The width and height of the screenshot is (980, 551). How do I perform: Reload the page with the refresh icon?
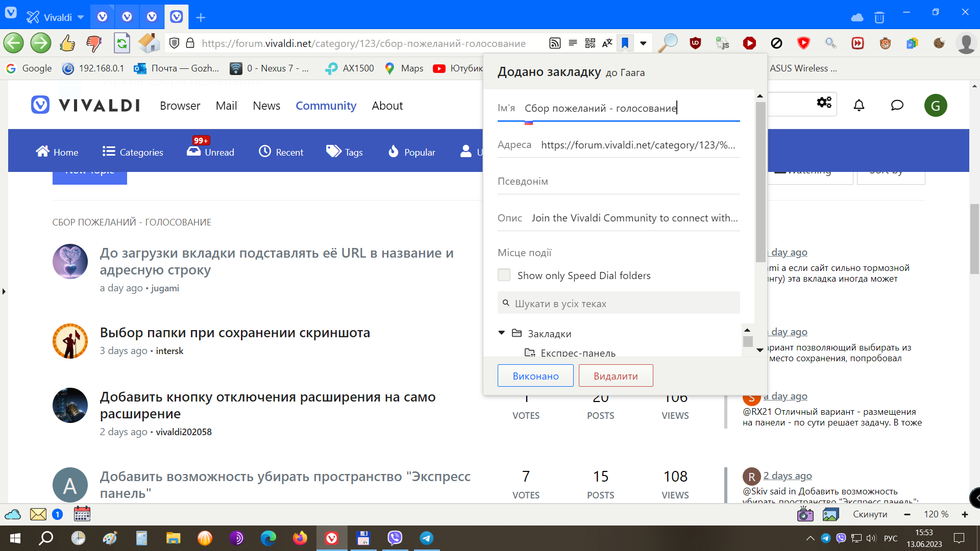[121, 43]
